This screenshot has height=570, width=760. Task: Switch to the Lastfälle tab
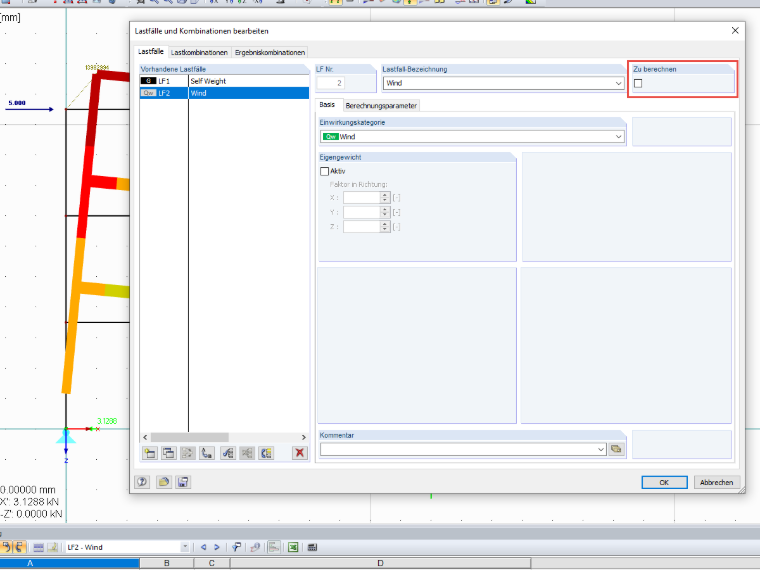click(x=151, y=51)
